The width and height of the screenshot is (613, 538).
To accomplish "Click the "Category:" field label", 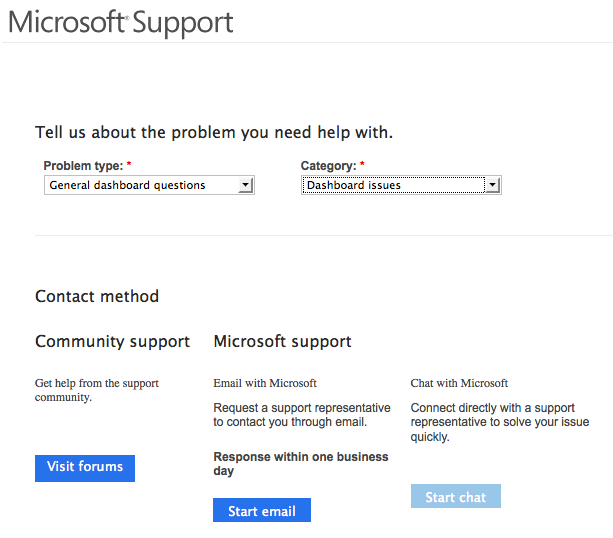I will pos(329,165).
